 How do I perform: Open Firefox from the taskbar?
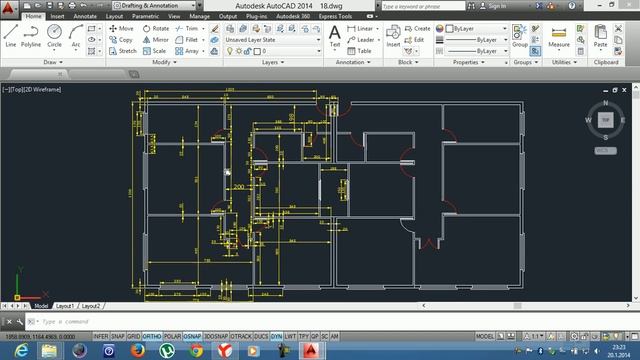[x=138, y=351]
